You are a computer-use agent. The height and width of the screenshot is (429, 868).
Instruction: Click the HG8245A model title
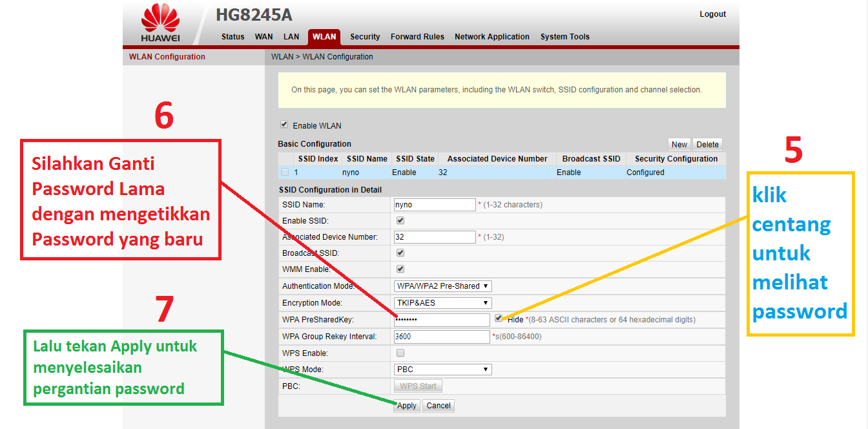(254, 16)
